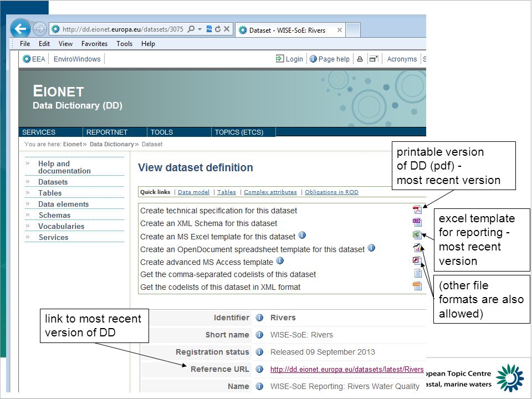This screenshot has height=399, width=532.
Task: Refresh the page with reload icon
Action: tap(218, 29)
